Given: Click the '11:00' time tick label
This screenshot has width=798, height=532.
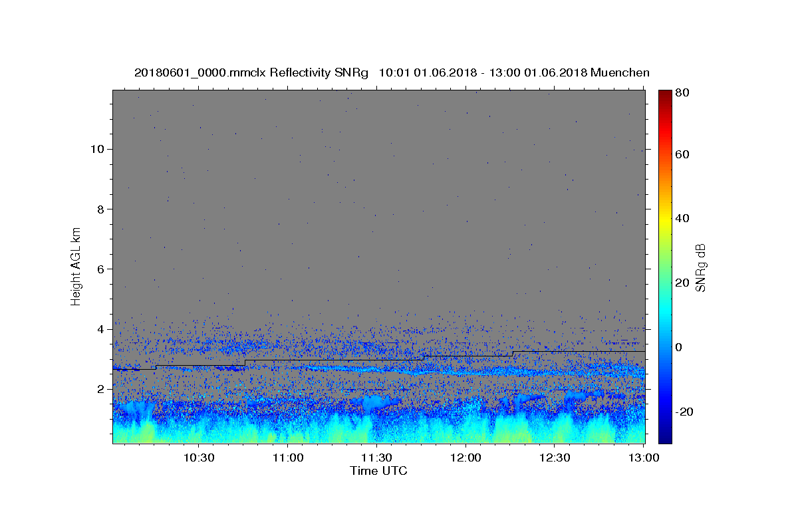Looking at the screenshot, I should pyautogui.click(x=288, y=458).
